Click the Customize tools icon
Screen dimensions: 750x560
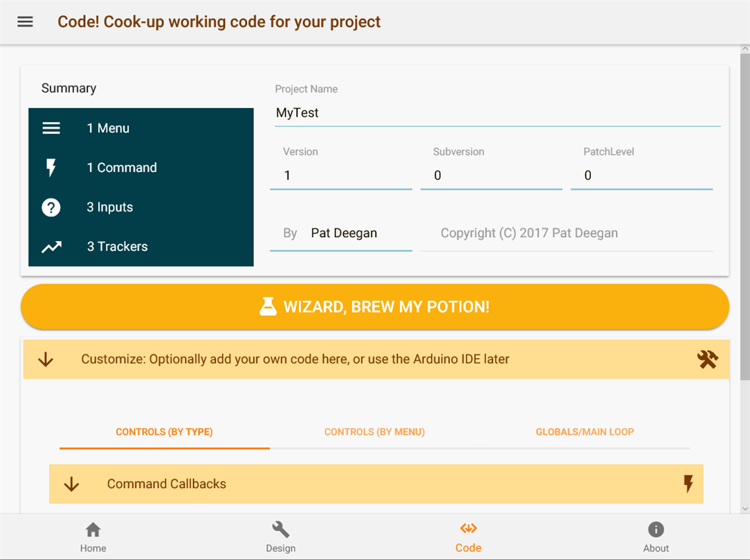(707, 360)
